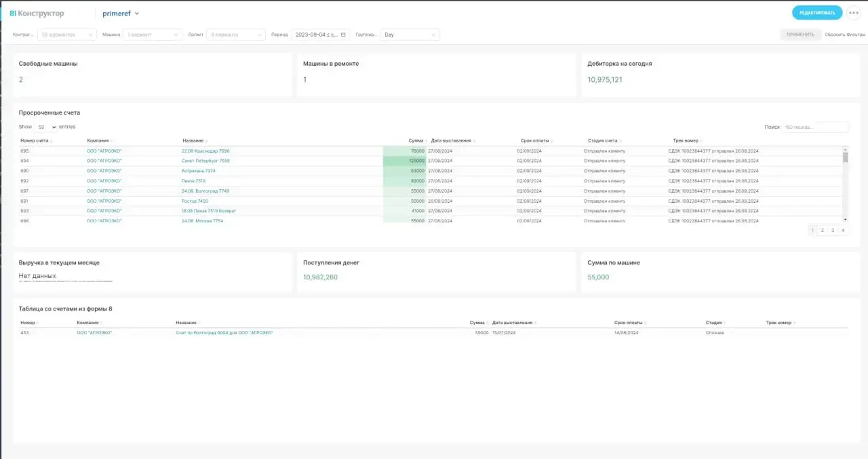This screenshot has width=868, height=459.
Task: Open Счет по Волгоград 6004 link
Action: pyautogui.click(x=224, y=333)
